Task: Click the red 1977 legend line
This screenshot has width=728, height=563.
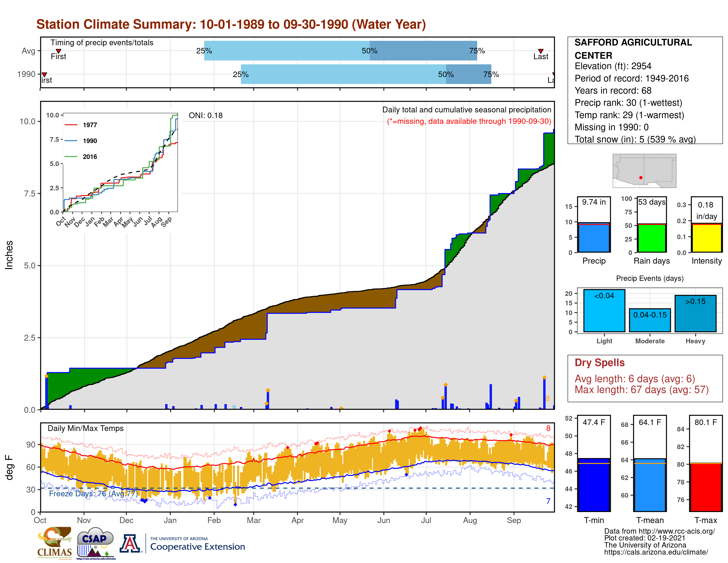Action: coord(71,125)
